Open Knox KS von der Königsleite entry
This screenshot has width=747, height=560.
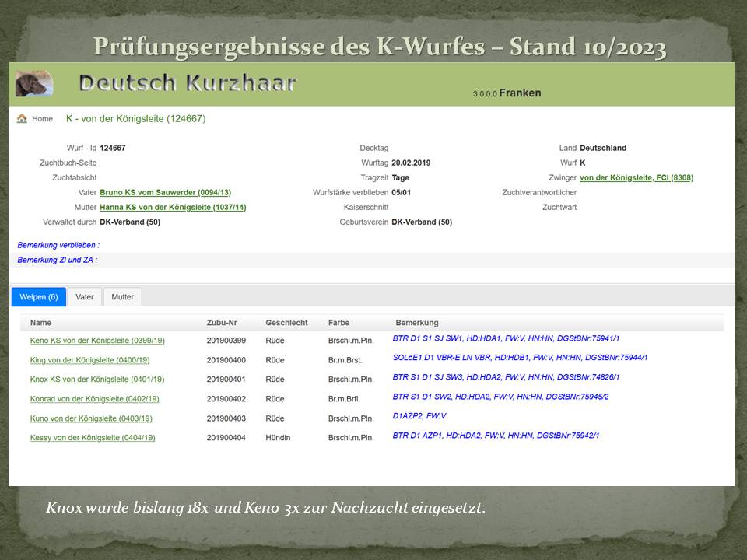pyautogui.click(x=97, y=380)
